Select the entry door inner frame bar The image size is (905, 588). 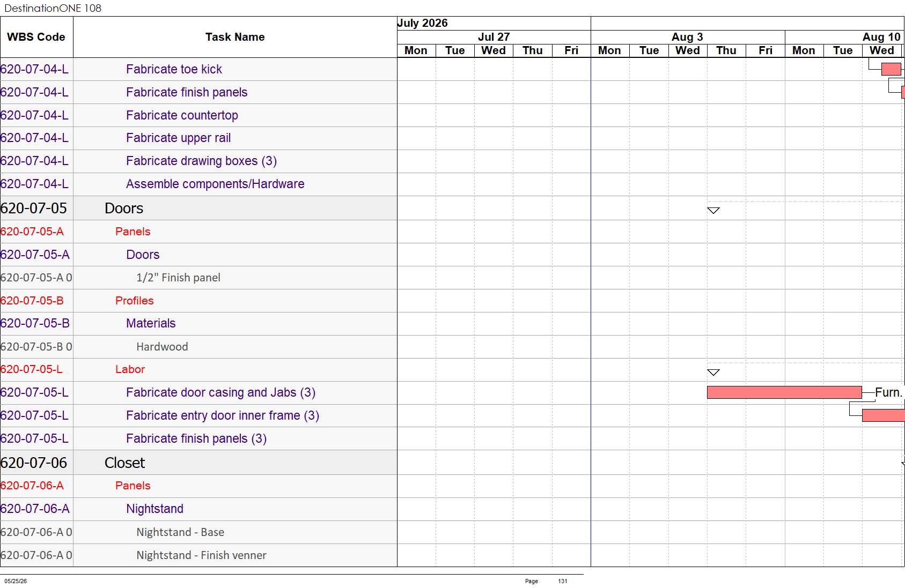(883, 415)
